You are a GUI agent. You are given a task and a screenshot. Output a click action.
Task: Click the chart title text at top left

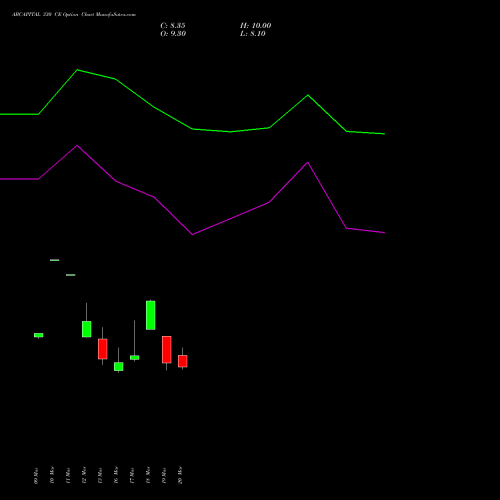click(x=74, y=15)
